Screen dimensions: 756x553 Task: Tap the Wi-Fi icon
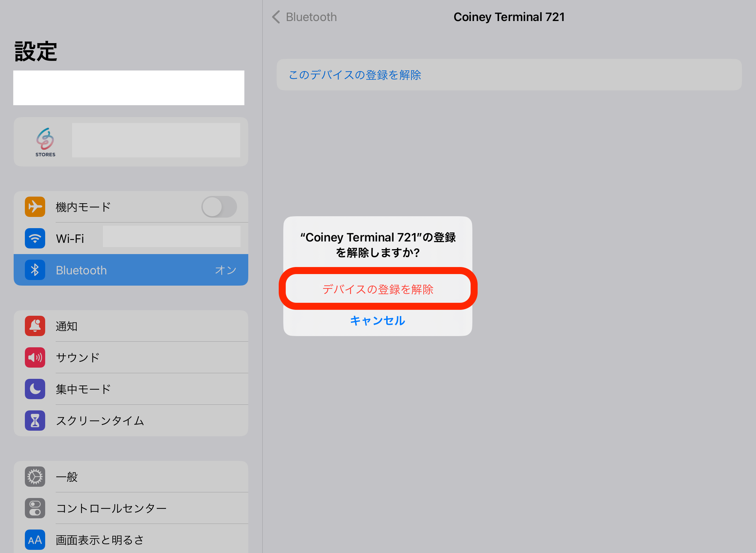[x=35, y=238]
